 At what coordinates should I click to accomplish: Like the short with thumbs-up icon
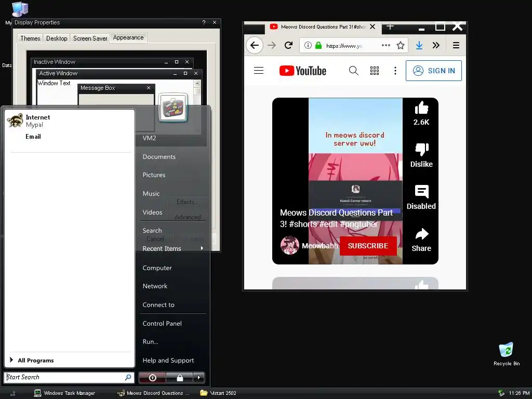coord(421,108)
